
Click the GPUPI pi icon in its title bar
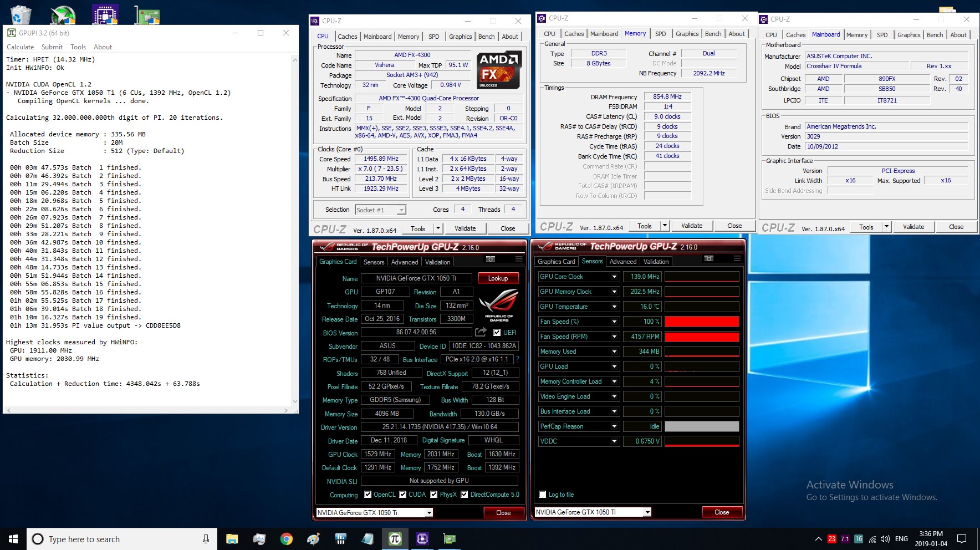pos(11,33)
